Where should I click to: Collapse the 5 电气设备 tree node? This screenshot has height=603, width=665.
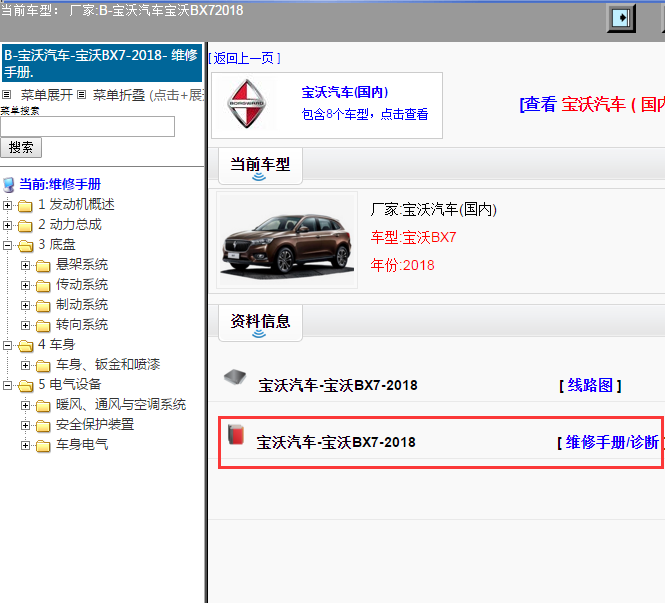click(7, 385)
